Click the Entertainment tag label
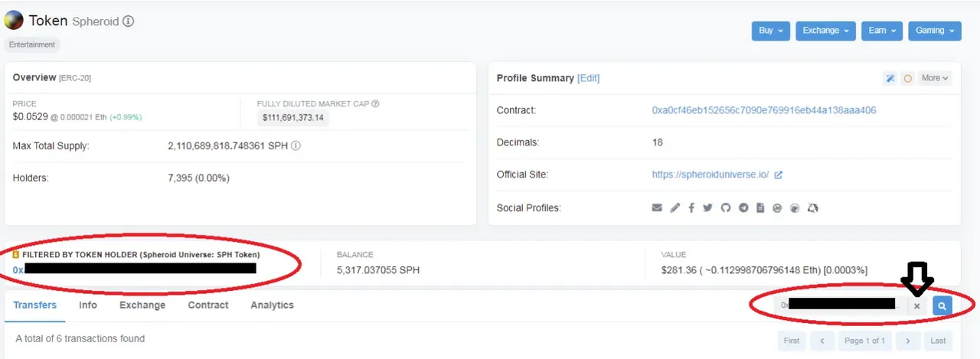The image size is (980, 359). [x=32, y=45]
